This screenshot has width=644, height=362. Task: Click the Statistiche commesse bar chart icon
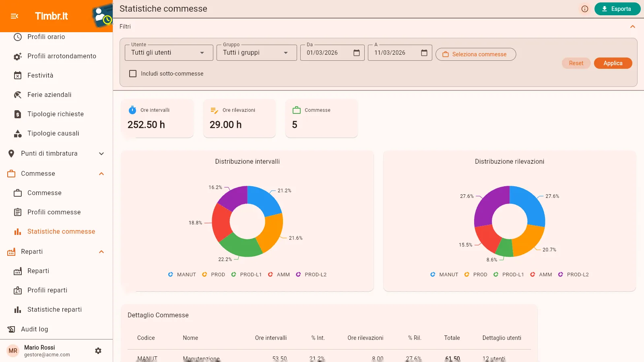(18, 232)
